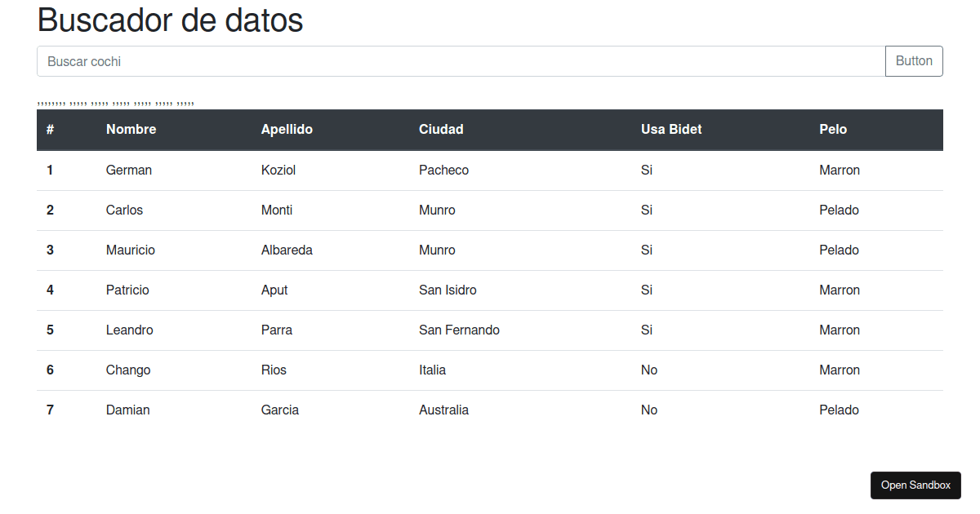Screen dimensions: 980x514
Task: Click the Chango name cell
Action: point(128,370)
